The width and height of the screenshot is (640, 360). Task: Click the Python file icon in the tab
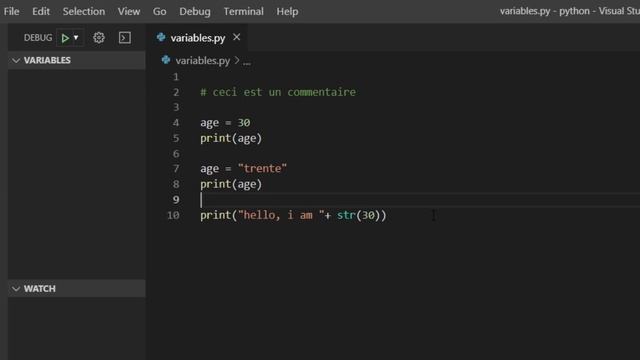(x=161, y=37)
